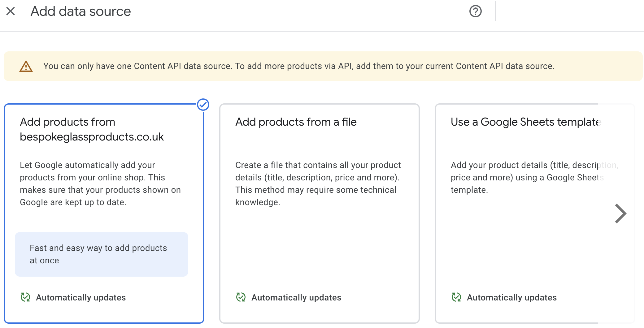Choose the 'Use a Google Sheets template' title

525,122
